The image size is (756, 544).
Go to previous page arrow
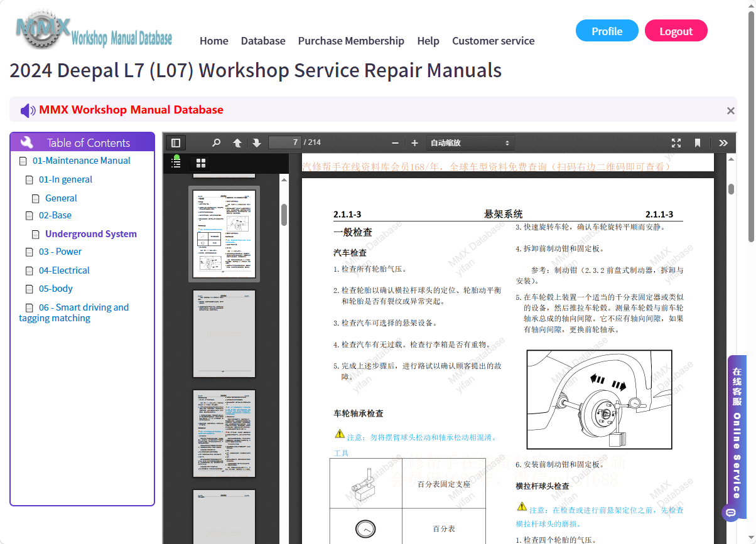pos(237,143)
